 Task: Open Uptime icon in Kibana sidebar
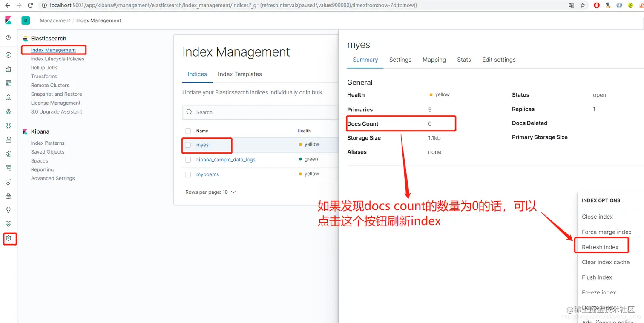(8, 182)
